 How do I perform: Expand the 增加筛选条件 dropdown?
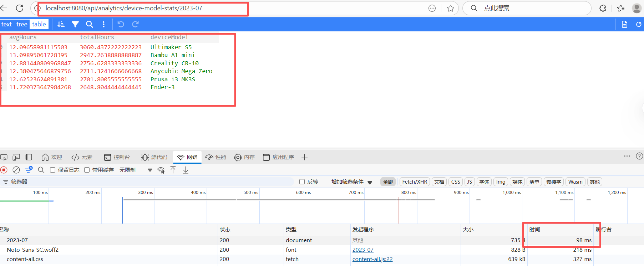pyautogui.click(x=352, y=182)
